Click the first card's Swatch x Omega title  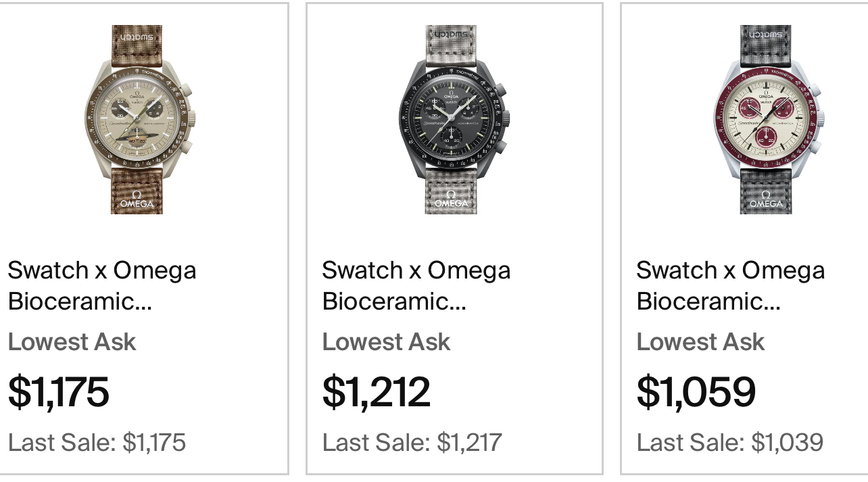101,285
